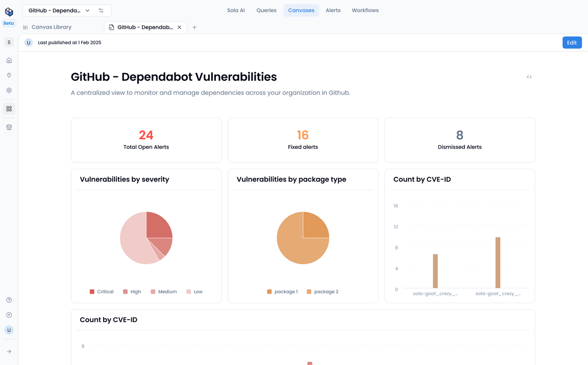Viewport: 588px width, 365px height.
Task: Open the Total Open Alerts card
Action: (x=146, y=140)
